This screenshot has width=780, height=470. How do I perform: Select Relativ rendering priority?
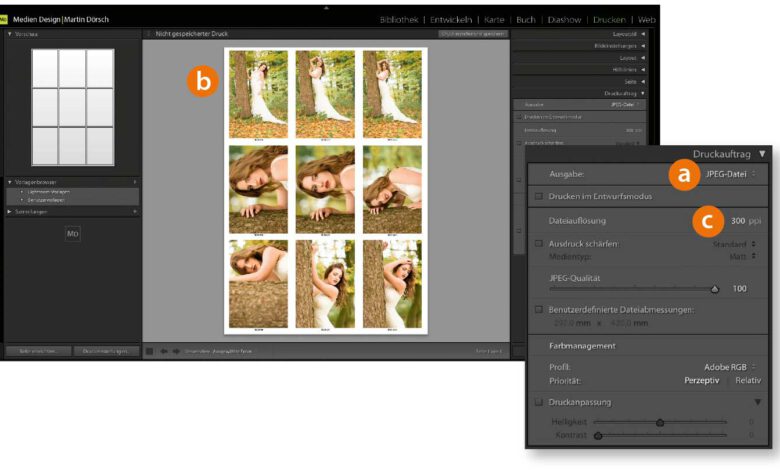point(748,381)
